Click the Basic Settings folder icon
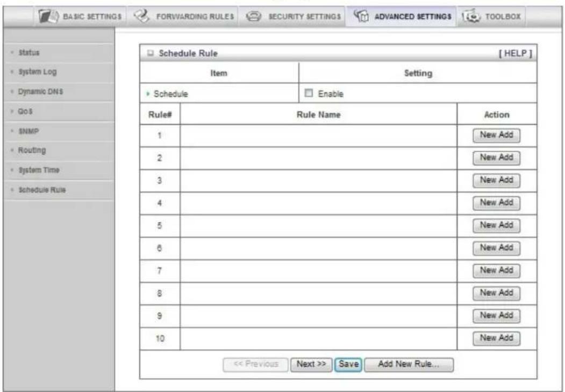The width and height of the screenshot is (565, 392). [x=48, y=16]
